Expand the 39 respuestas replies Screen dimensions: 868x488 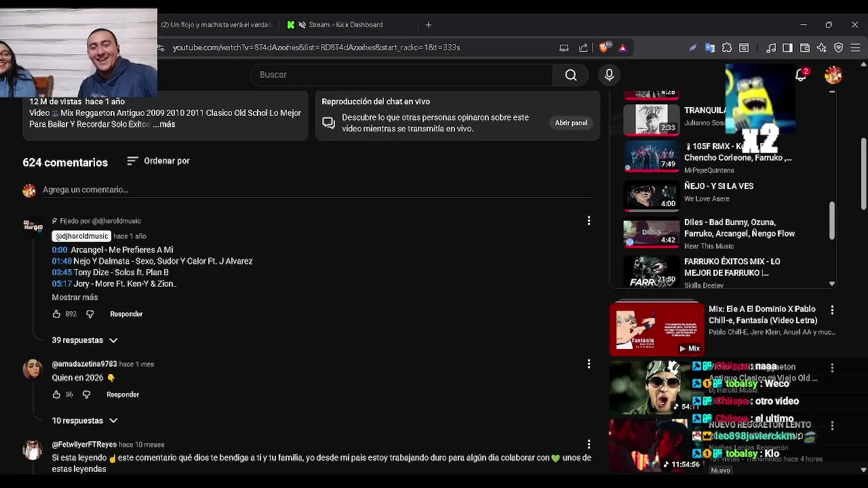click(85, 340)
